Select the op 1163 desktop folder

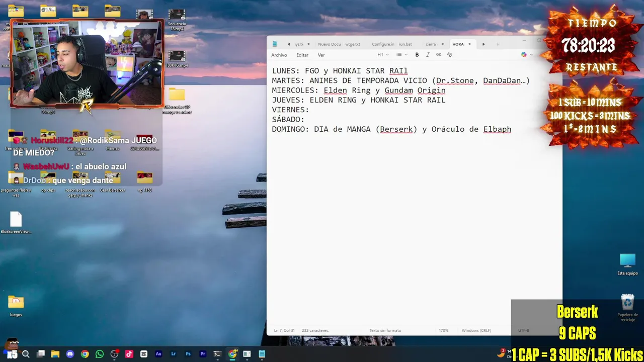(144, 183)
